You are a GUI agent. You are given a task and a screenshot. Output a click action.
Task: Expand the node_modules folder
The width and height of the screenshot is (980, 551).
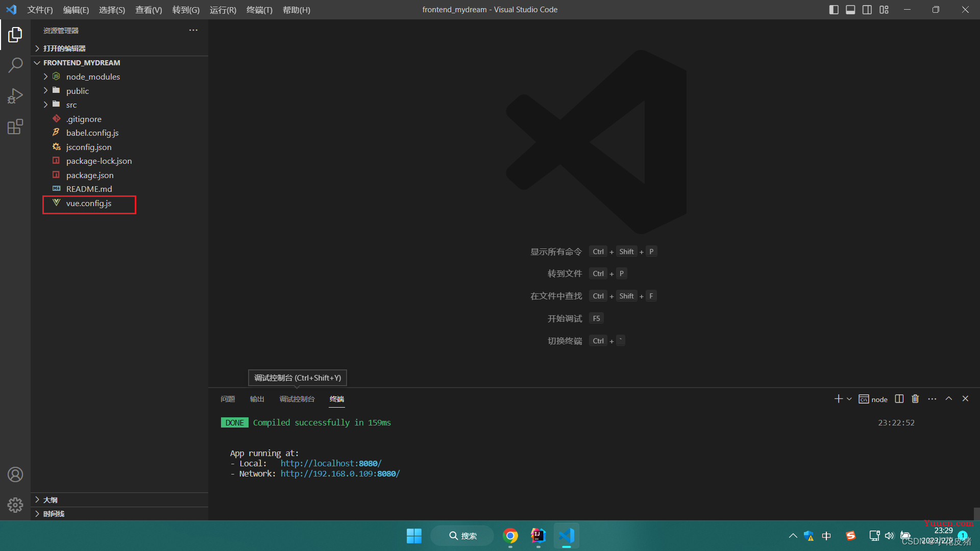coord(119,77)
